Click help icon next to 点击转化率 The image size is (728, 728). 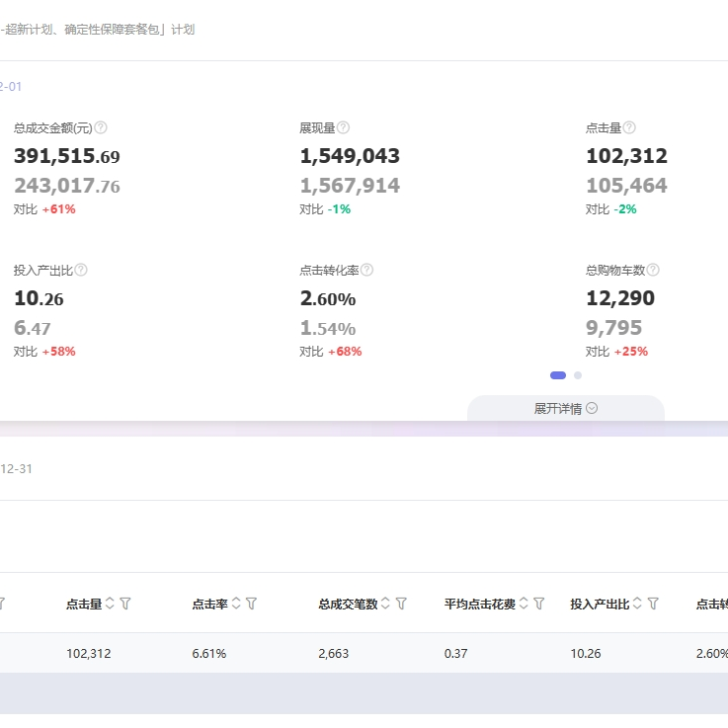pyautogui.click(x=366, y=270)
